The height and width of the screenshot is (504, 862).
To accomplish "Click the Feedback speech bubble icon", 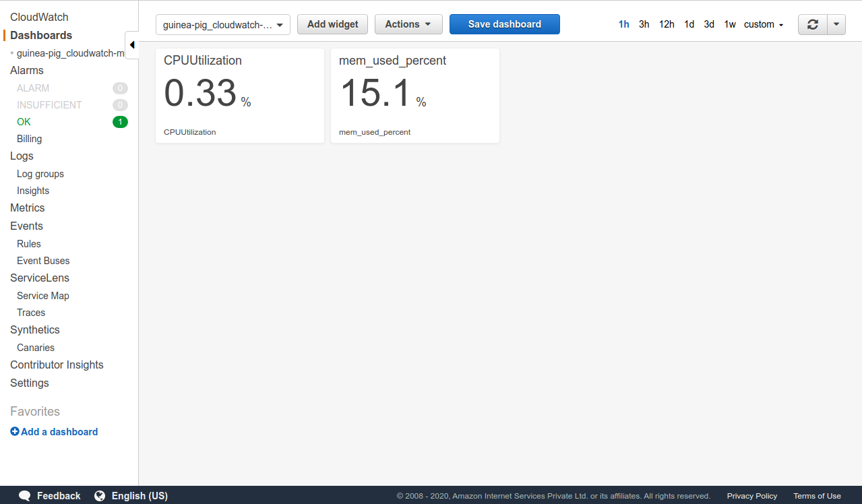I will point(24,496).
